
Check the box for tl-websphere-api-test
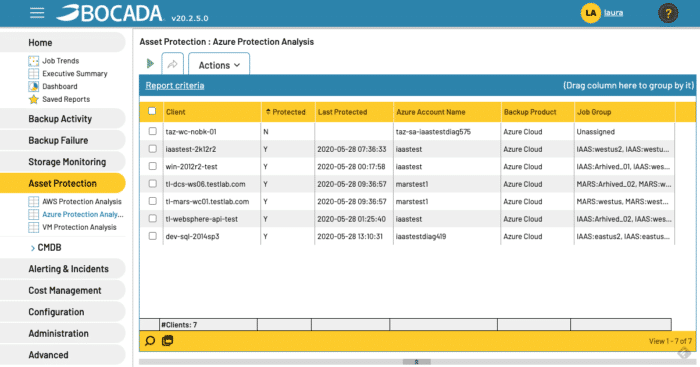[153, 218]
